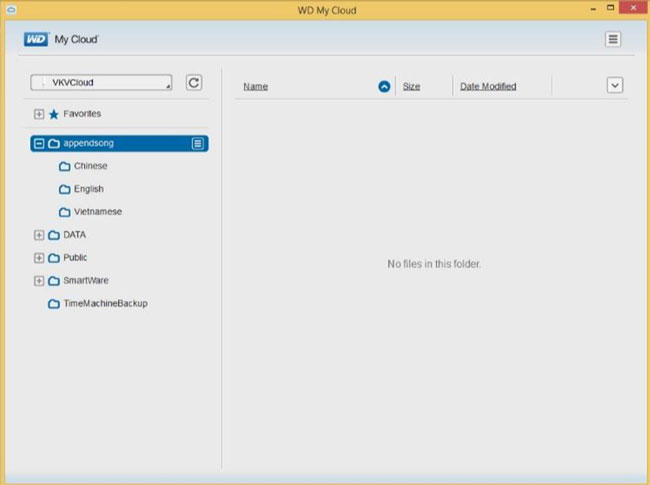Click the refresh button next to VKVCloud
Screen dimensions: 650x485
194,83
